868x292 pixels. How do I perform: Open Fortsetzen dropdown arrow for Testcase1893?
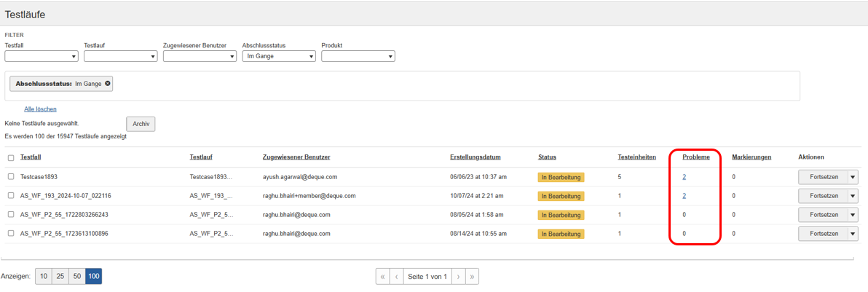click(x=853, y=177)
